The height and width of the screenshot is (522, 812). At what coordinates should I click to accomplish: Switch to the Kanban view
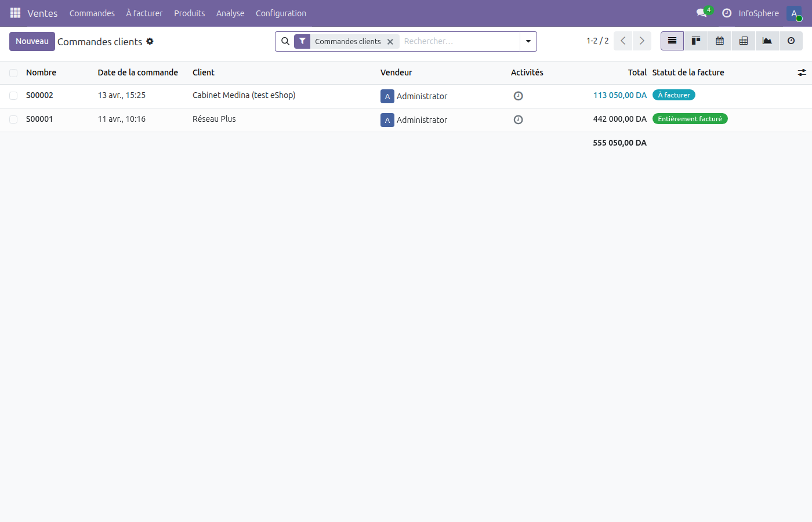[695, 41]
